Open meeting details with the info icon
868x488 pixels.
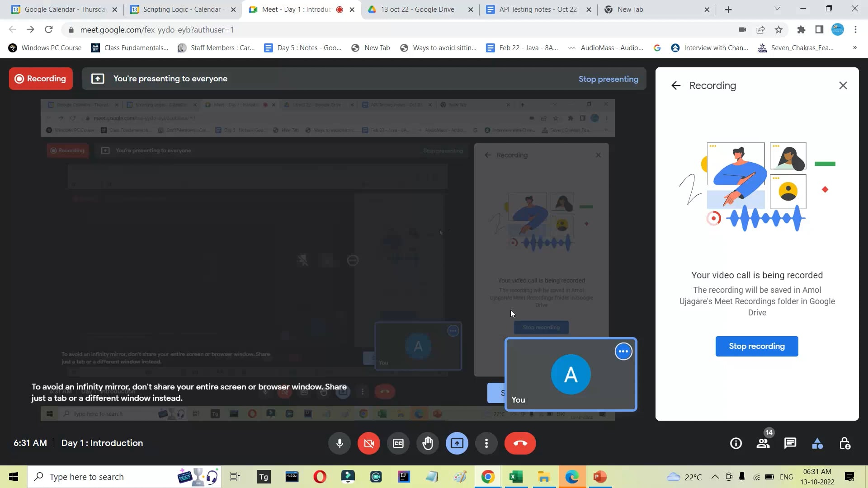coord(736,443)
